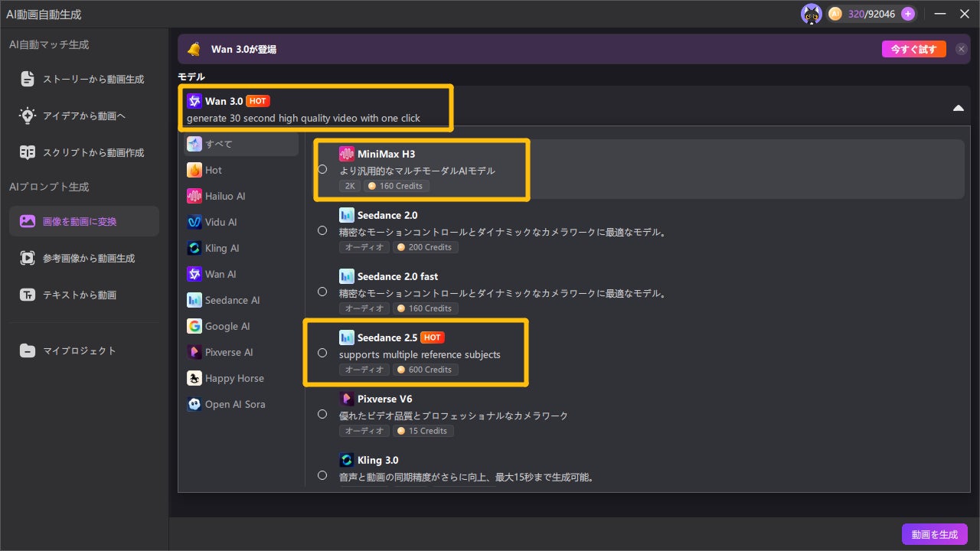Select the Hot flame category icon
The width and height of the screenshot is (980, 551).
[x=194, y=170]
